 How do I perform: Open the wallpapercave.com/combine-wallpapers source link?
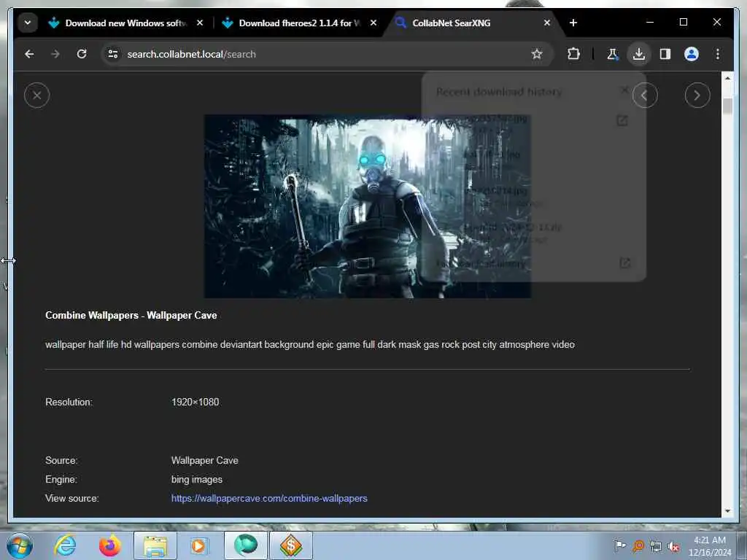pyautogui.click(x=269, y=498)
